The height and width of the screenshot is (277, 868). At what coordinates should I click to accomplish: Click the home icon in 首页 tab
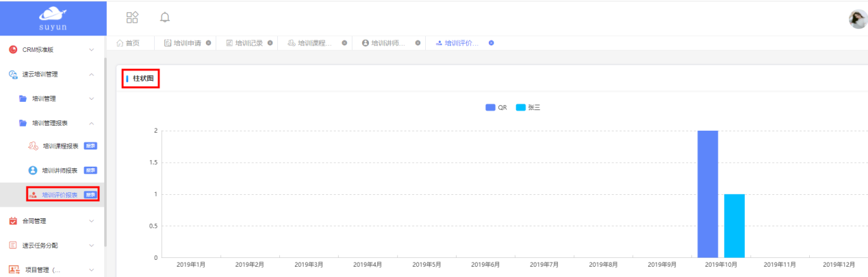point(120,43)
